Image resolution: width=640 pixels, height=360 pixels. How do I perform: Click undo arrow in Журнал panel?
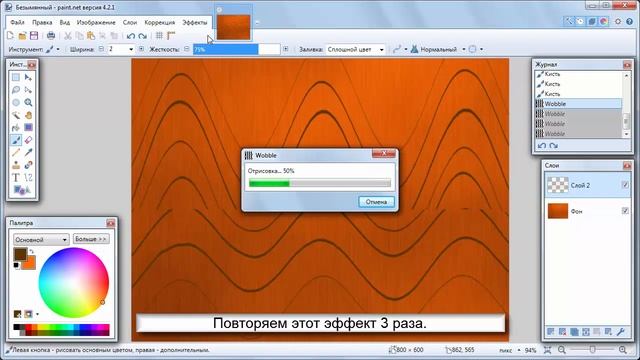(x=542, y=146)
